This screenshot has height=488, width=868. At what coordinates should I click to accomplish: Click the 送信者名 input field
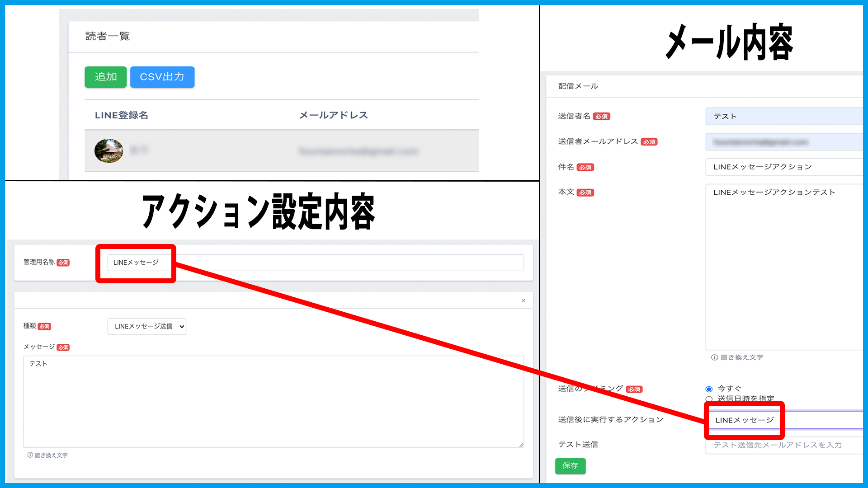point(784,117)
